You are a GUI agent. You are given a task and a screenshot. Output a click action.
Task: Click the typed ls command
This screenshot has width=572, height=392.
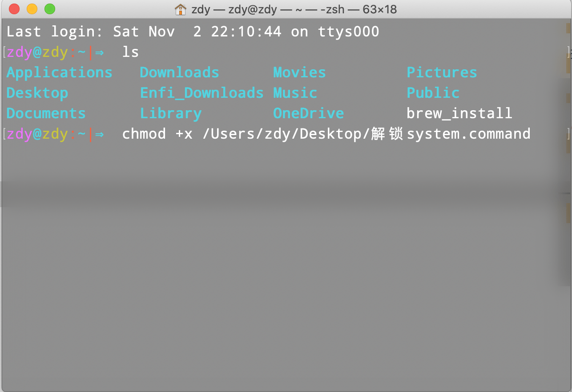pyautogui.click(x=130, y=52)
